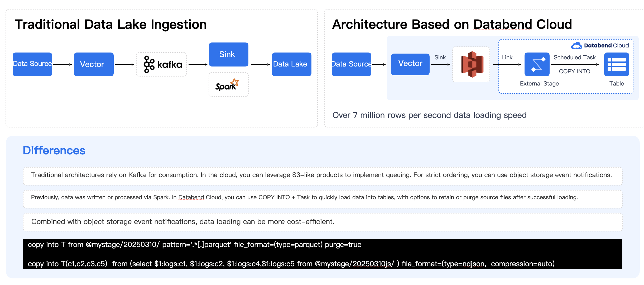Click the 'Scheduled Task' label
The image size is (644, 285).
(x=575, y=57)
